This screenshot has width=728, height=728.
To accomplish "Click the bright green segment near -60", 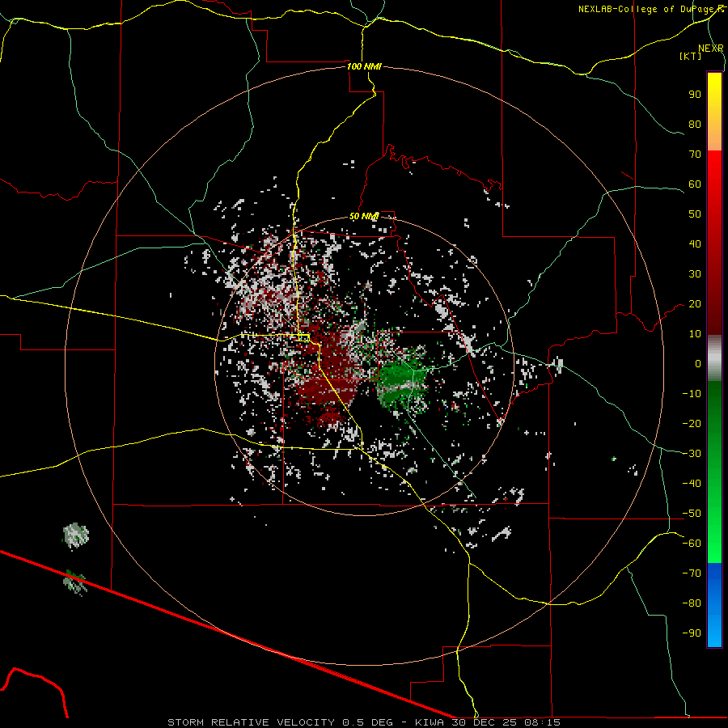I will (x=714, y=544).
